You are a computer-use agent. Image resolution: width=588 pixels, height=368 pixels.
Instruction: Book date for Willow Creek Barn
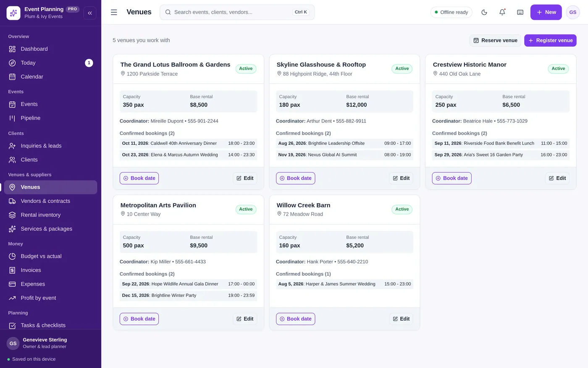(295, 319)
